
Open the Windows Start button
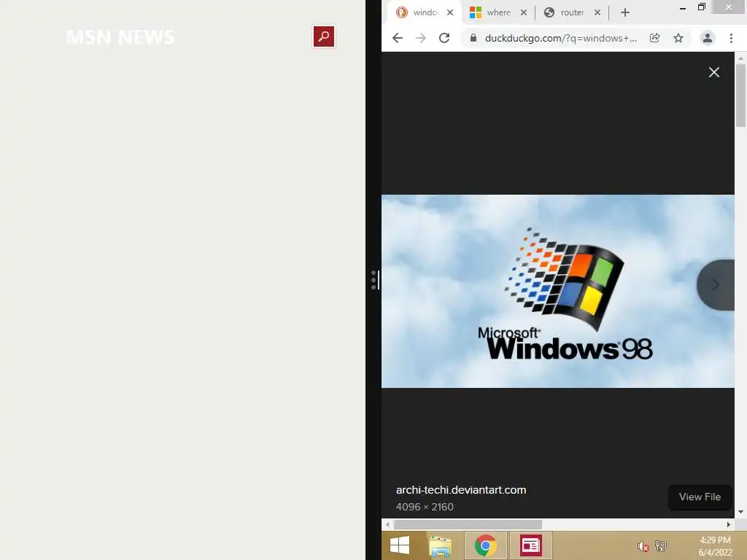click(x=399, y=545)
